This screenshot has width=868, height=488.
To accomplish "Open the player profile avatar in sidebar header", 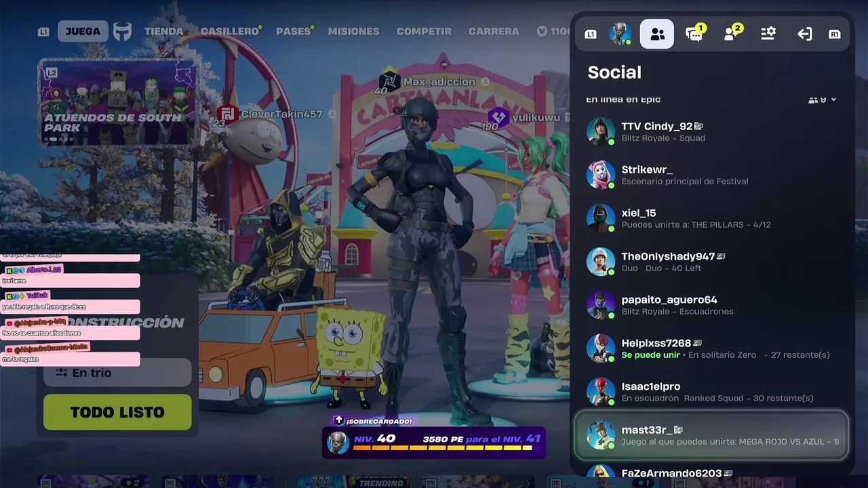I will pyautogui.click(x=620, y=34).
